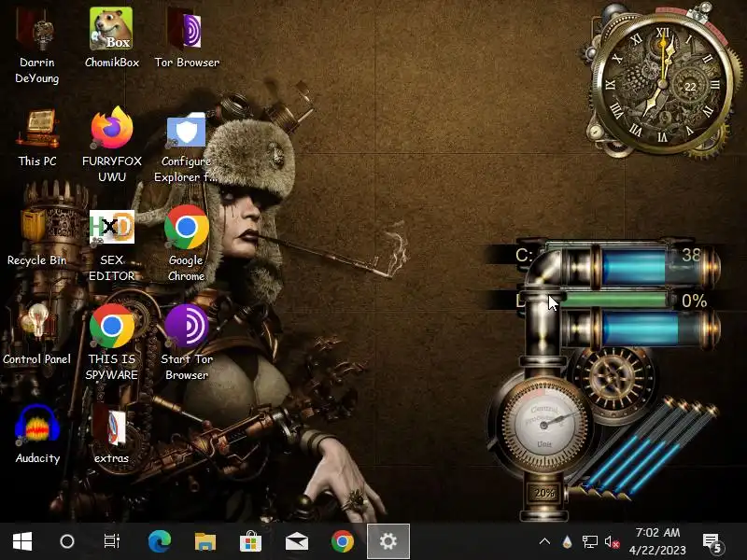Switch to the Settings gear taskbar window
Screen dimensions: 747x560
(388, 541)
